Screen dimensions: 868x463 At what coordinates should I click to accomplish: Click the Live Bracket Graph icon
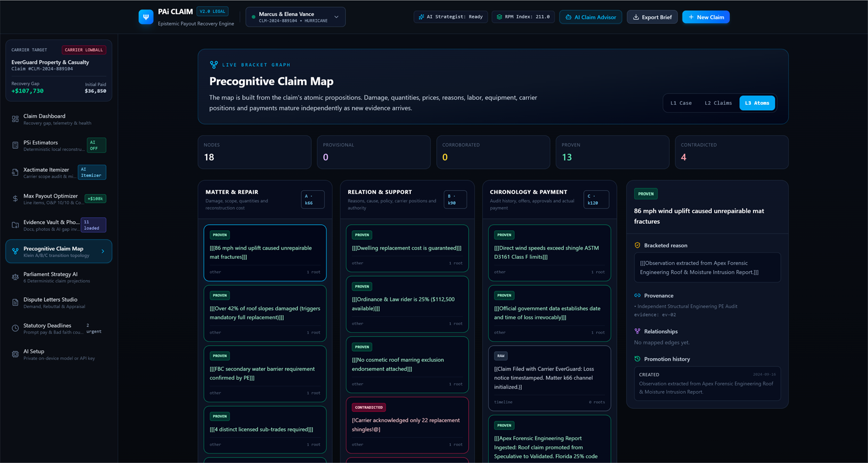[214, 65]
